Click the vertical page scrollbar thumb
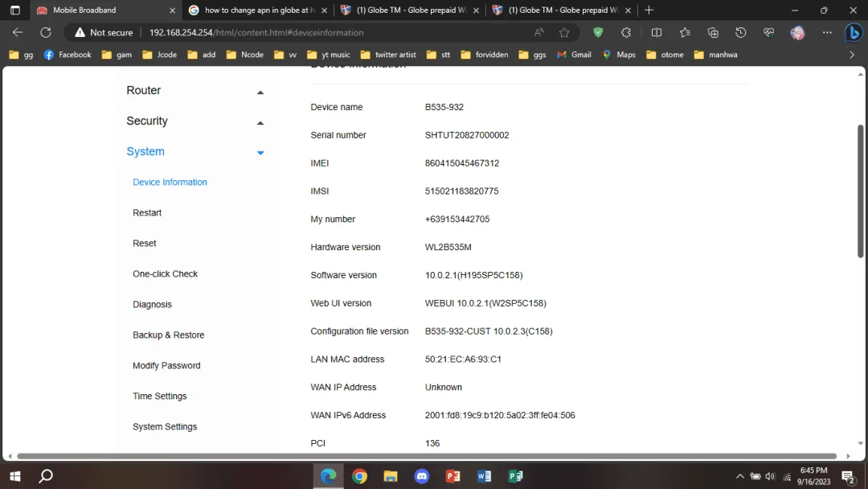868x489 pixels. click(x=860, y=191)
